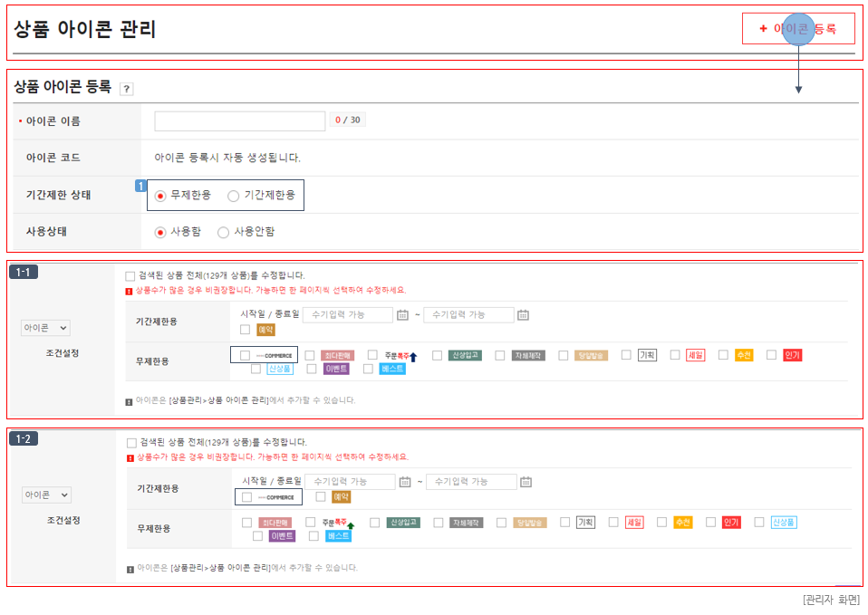Open the start date calendar in section 1-2

(x=405, y=482)
